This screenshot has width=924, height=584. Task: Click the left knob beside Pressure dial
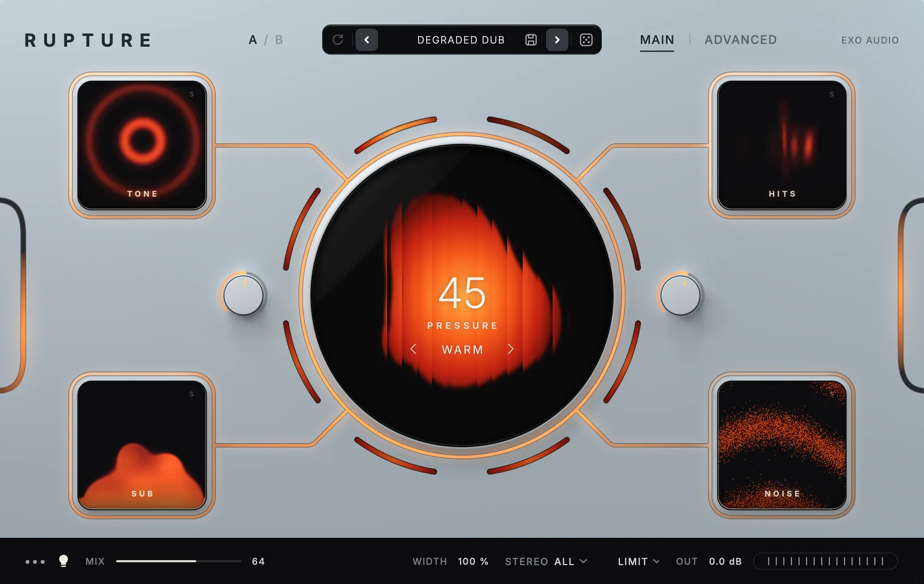point(243,296)
